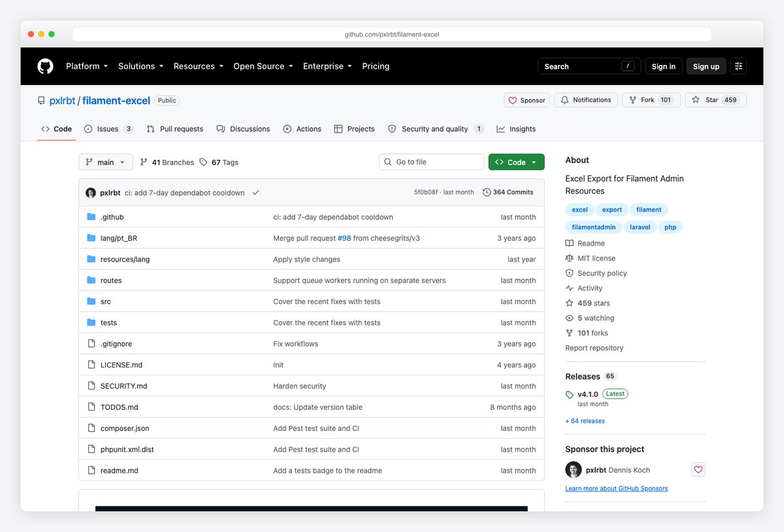The height and width of the screenshot is (532, 784).
Task: Open the GitHub home logo
Action: coord(45,66)
